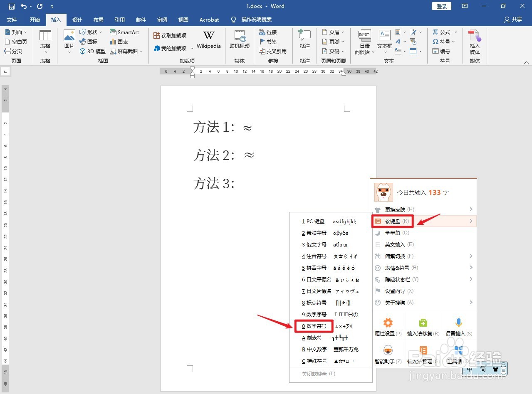
Task: Insert SmartArt graphic
Action: point(124,32)
